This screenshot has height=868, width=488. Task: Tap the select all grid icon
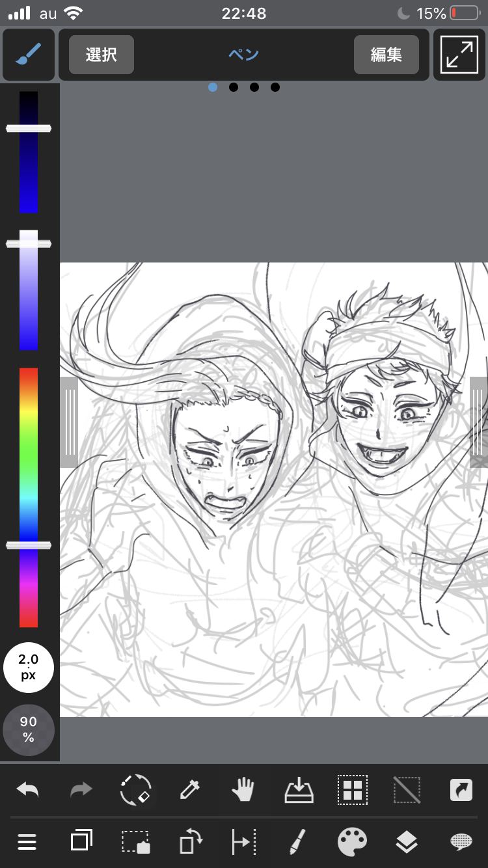pyautogui.click(x=353, y=791)
